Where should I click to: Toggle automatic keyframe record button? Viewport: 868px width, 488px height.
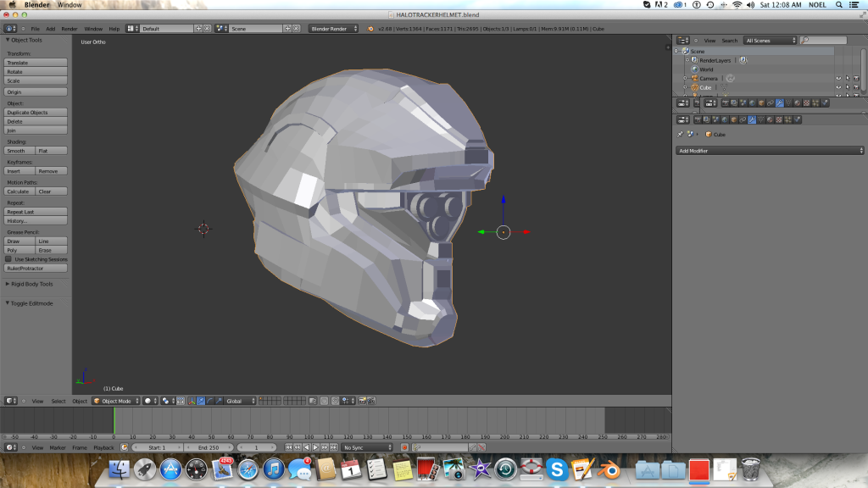coord(404,447)
